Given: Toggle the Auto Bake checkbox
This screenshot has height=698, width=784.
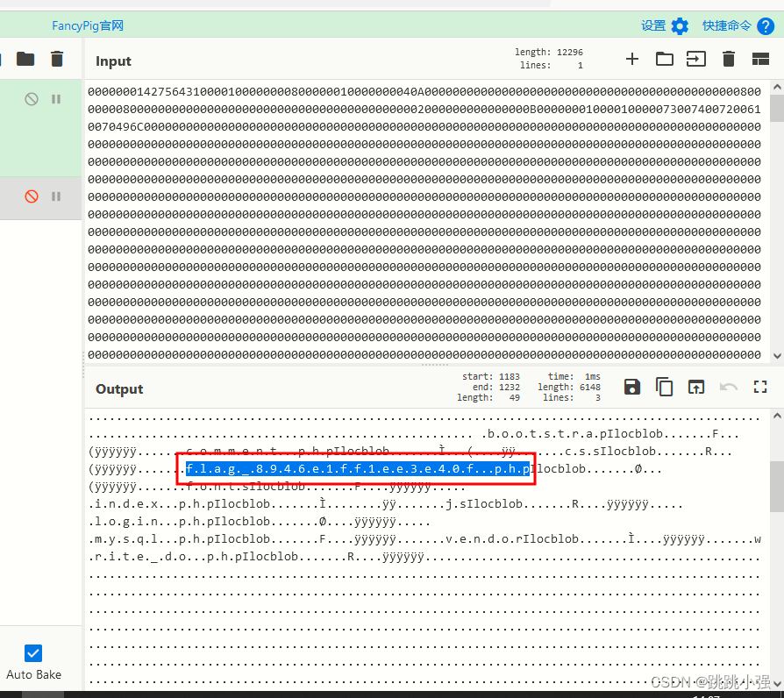Looking at the screenshot, I should [x=33, y=653].
